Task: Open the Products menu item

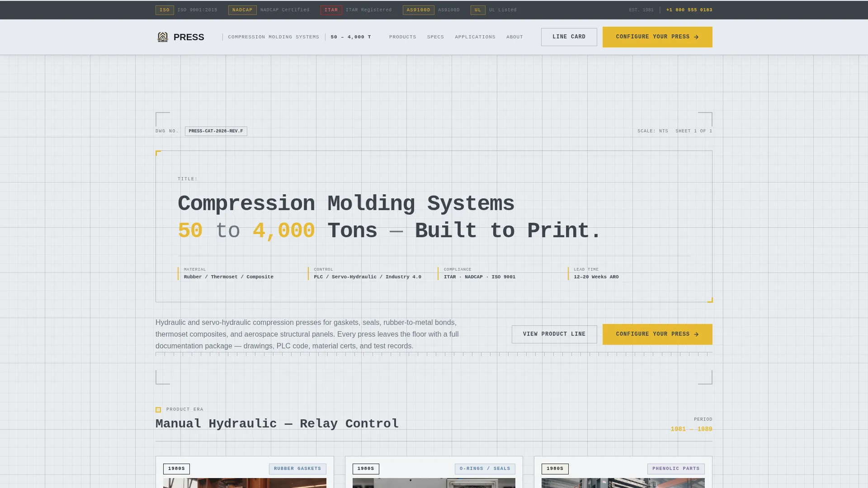Action: (x=402, y=37)
